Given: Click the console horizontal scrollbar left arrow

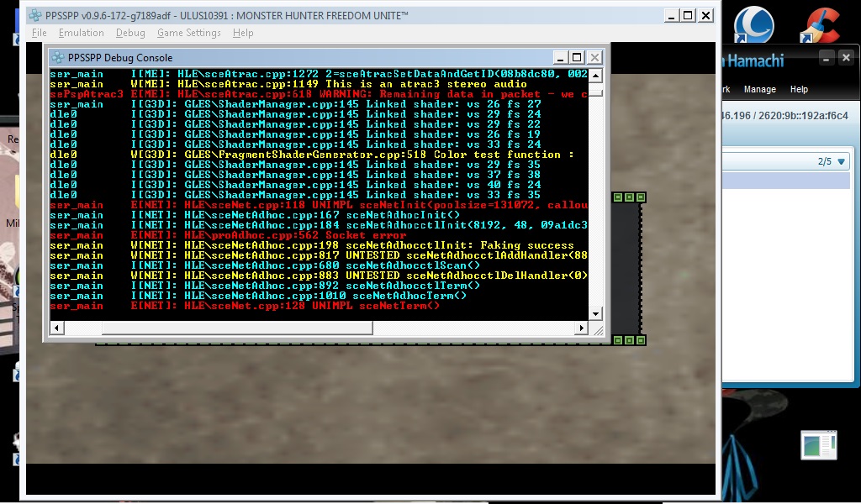Looking at the screenshot, I should 55,328.
